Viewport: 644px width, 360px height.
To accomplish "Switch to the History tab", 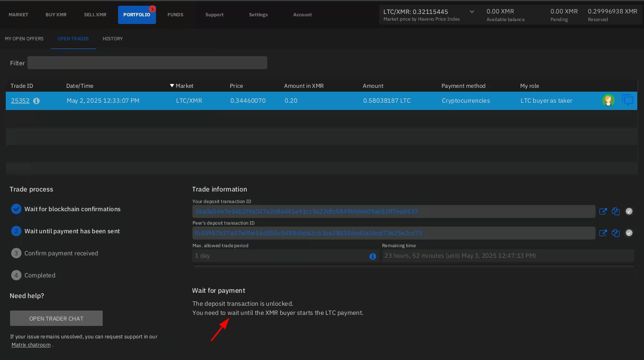I will pos(113,38).
